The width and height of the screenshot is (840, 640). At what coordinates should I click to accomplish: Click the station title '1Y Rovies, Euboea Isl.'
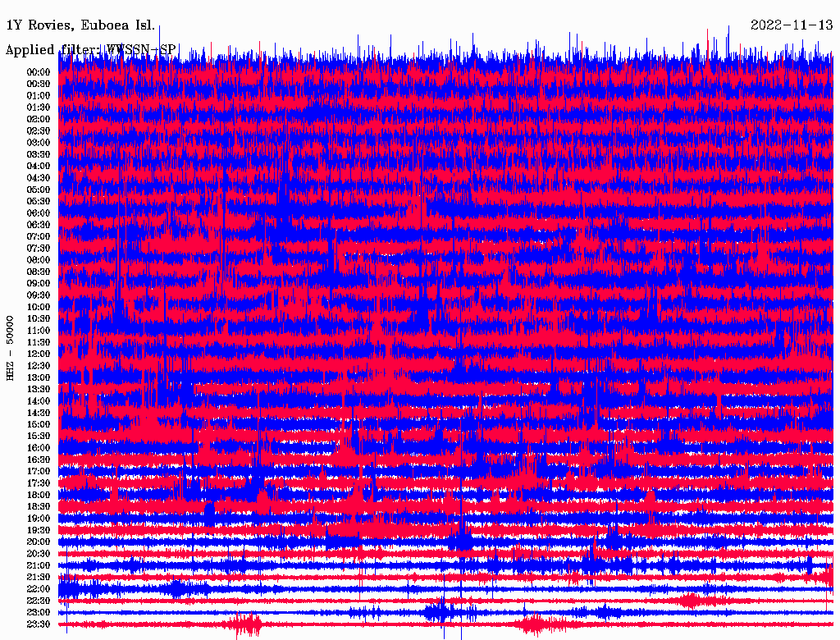pyautogui.click(x=80, y=25)
